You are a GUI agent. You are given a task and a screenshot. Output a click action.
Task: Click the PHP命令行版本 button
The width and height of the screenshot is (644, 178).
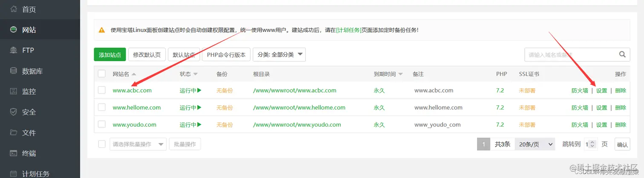coord(226,54)
